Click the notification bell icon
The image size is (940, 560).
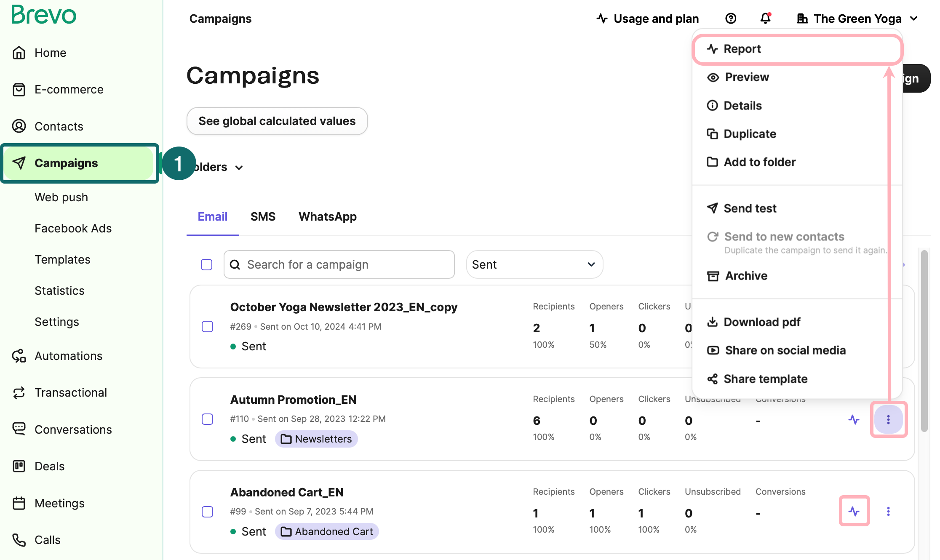[x=765, y=19]
